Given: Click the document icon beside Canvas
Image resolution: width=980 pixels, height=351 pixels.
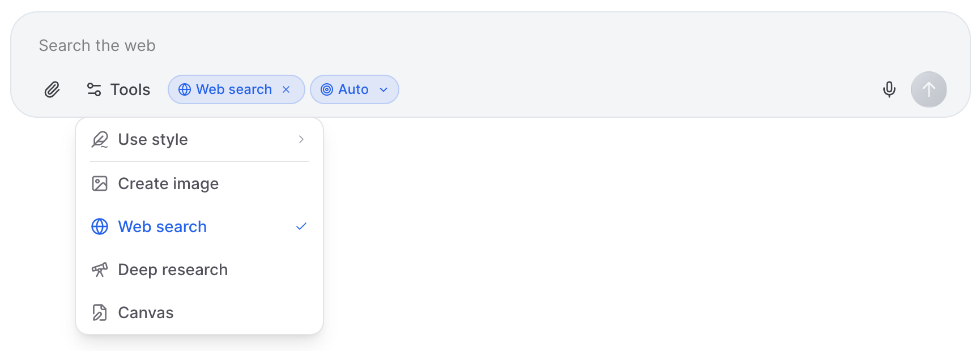Looking at the screenshot, I should (x=100, y=312).
